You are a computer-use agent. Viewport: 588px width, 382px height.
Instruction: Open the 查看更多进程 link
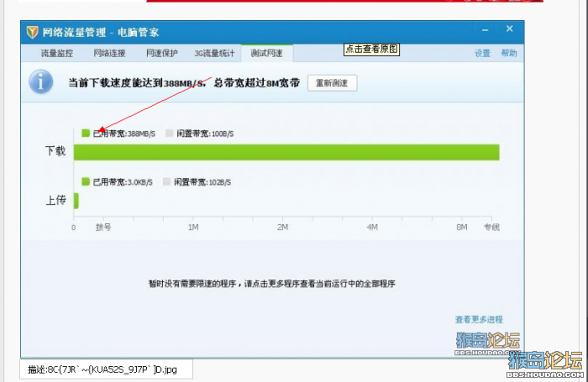[x=479, y=319]
